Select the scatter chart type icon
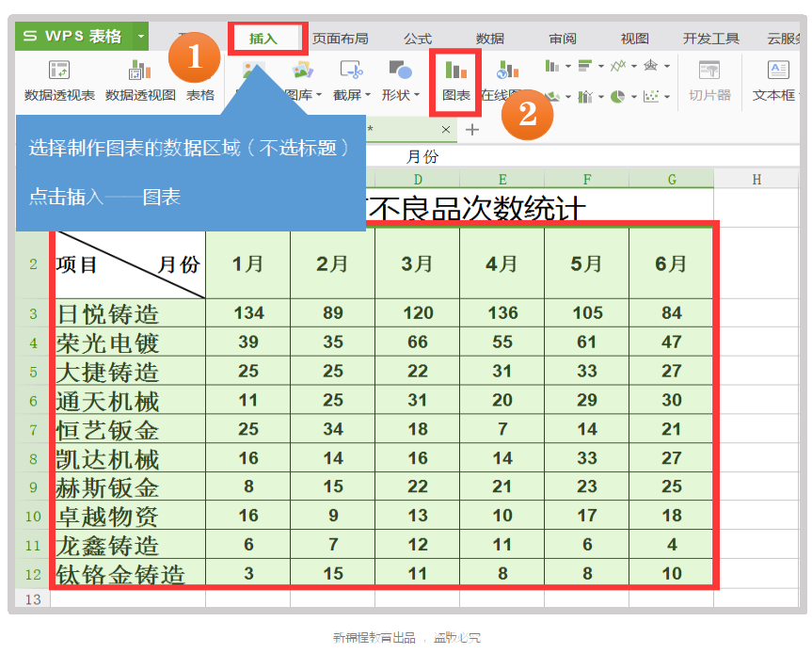 tap(650, 96)
